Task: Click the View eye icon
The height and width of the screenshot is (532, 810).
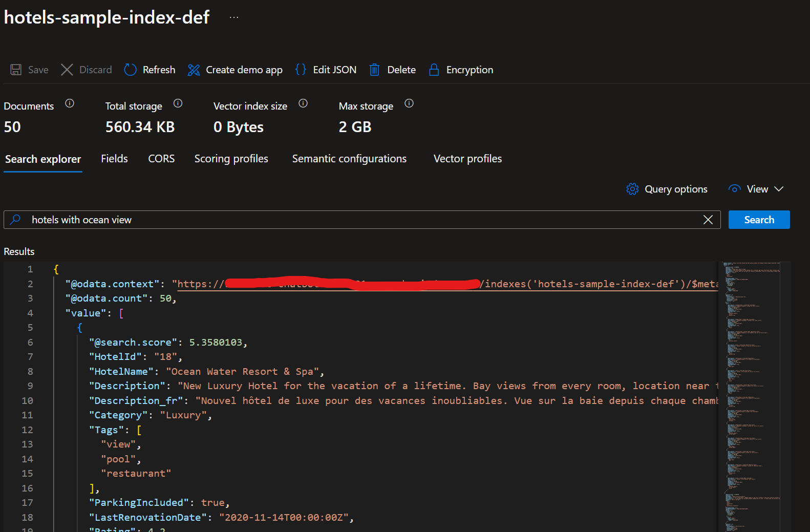Action: [735, 189]
